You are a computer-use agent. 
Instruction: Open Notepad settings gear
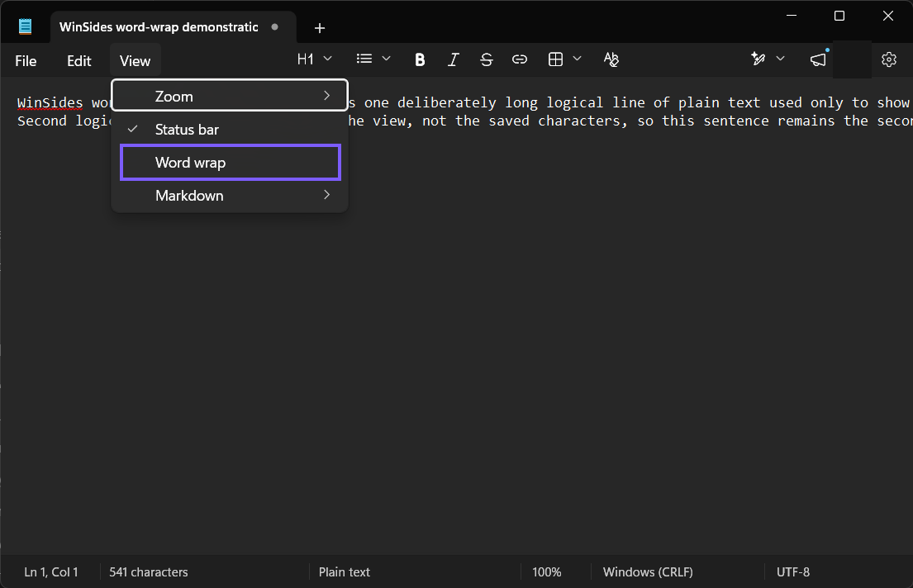point(888,59)
